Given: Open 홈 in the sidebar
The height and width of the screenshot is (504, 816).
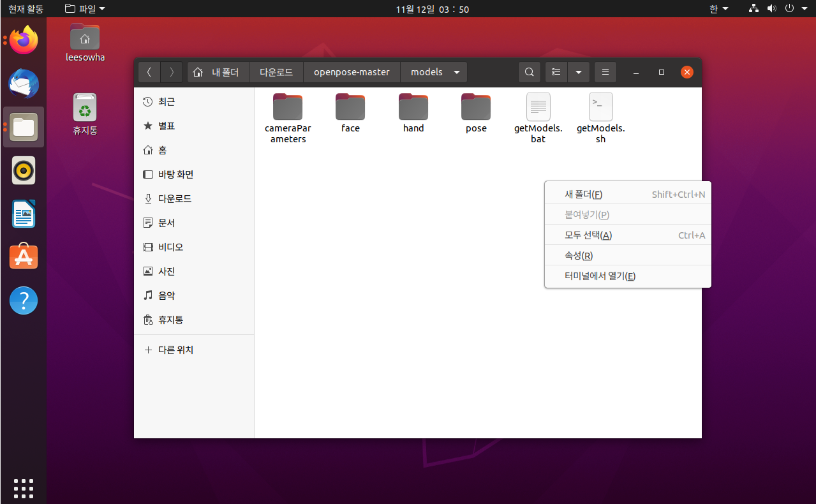Looking at the screenshot, I should (x=194, y=150).
